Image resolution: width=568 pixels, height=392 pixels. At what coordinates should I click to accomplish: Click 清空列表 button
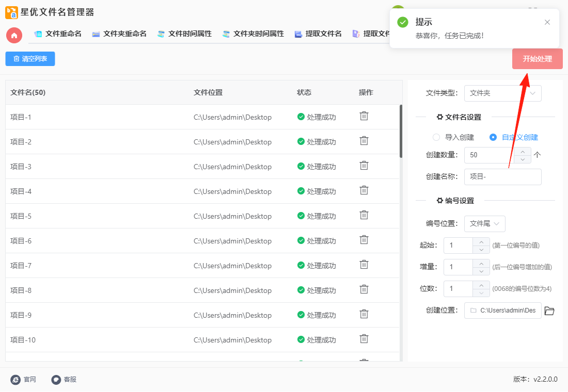(30, 59)
